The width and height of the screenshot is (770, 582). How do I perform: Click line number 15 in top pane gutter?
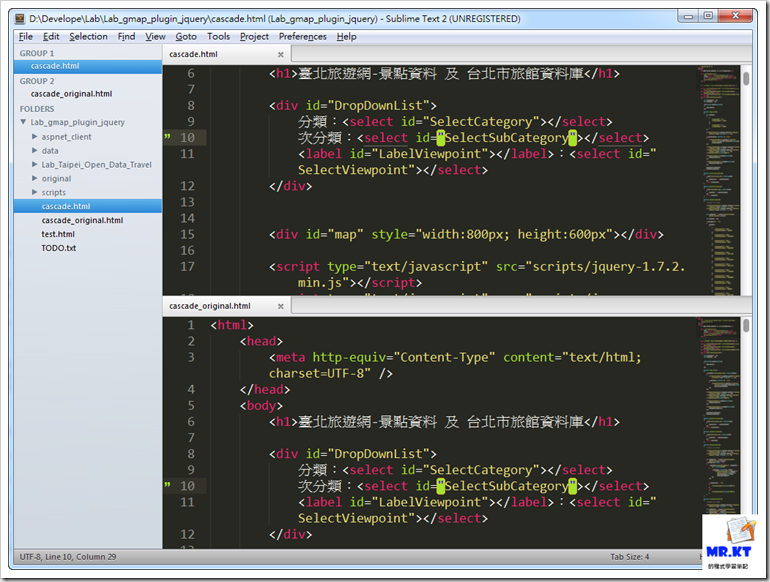187,234
